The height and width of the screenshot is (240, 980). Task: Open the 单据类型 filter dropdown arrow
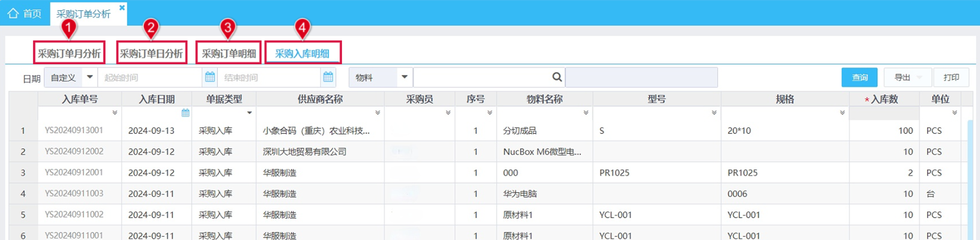click(x=249, y=113)
